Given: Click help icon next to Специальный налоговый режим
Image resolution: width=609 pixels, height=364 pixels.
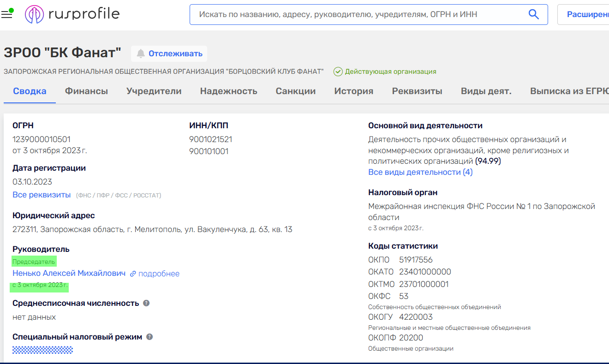Looking at the screenshot, I should click(x=149, y=337).
